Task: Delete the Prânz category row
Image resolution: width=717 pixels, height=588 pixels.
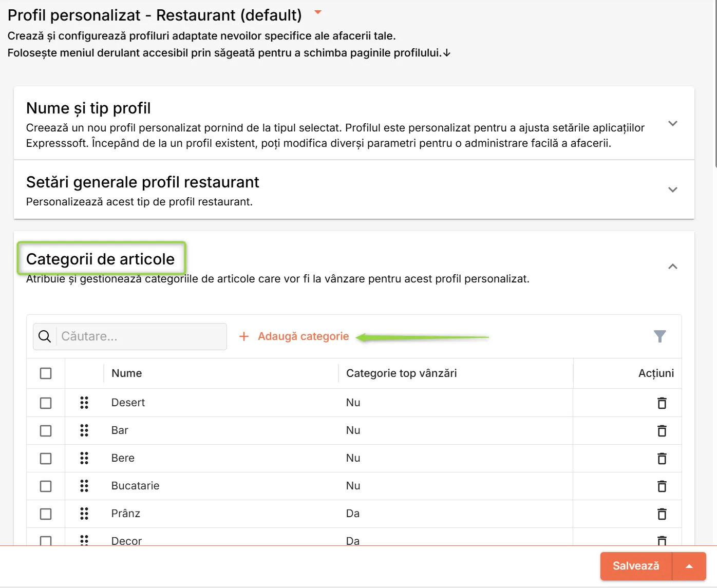Action: (662, 514)
